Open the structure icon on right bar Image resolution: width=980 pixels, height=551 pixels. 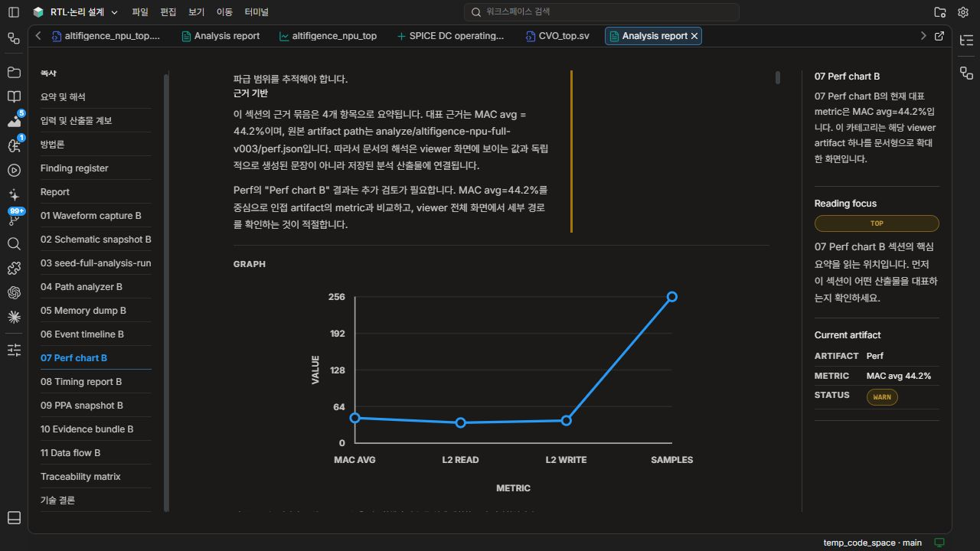pyautogui.click(x=966, y=73)
